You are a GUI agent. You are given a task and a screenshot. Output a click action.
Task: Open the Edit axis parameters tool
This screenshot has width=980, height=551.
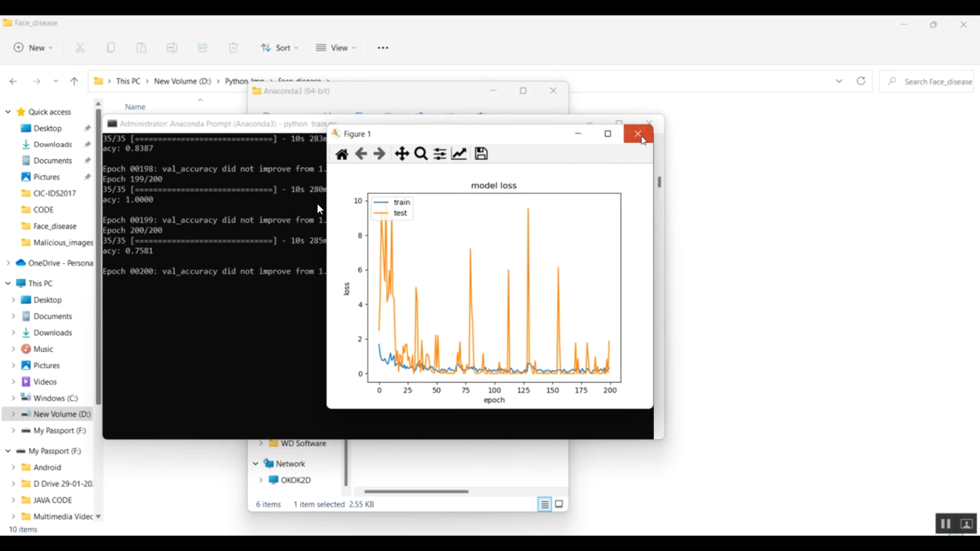pos(459,154)
